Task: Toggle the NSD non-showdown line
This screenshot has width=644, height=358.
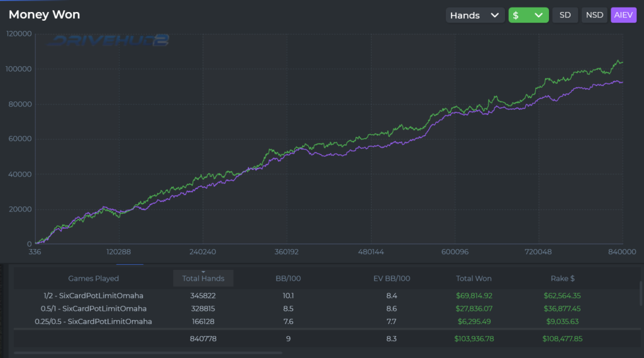Action: [594, 15]
